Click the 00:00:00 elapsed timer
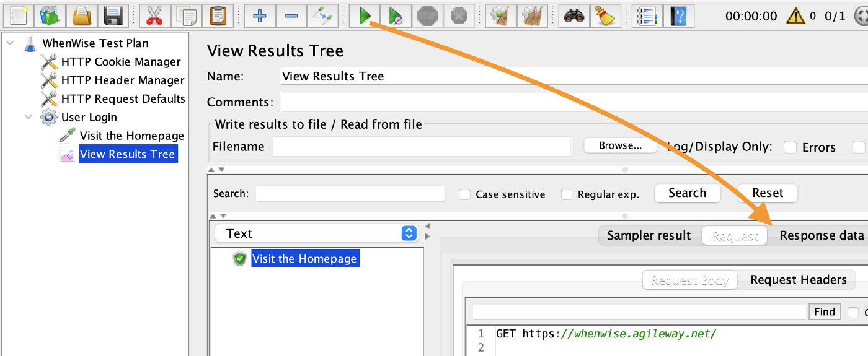Screen dimensions: 868x356 point(751,17)
